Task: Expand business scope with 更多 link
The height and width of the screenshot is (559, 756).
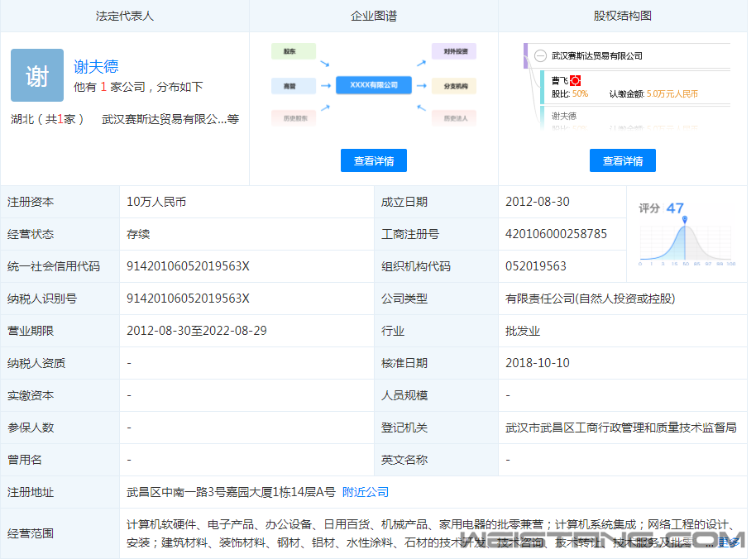Action: pos(729,542)
